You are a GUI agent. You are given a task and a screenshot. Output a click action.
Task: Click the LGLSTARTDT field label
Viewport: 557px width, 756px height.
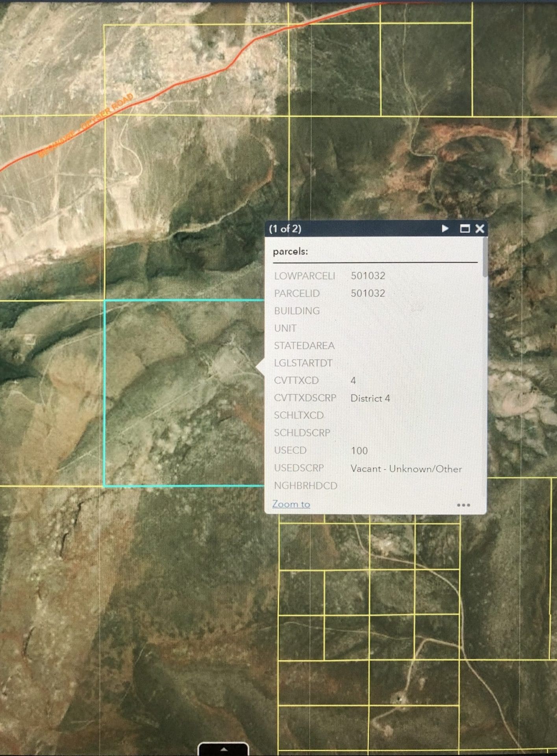(x=303, y=363)
